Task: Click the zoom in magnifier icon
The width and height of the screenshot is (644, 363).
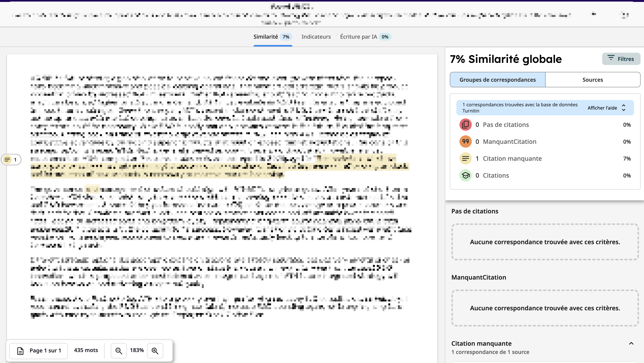Action: tap(155, 351)
